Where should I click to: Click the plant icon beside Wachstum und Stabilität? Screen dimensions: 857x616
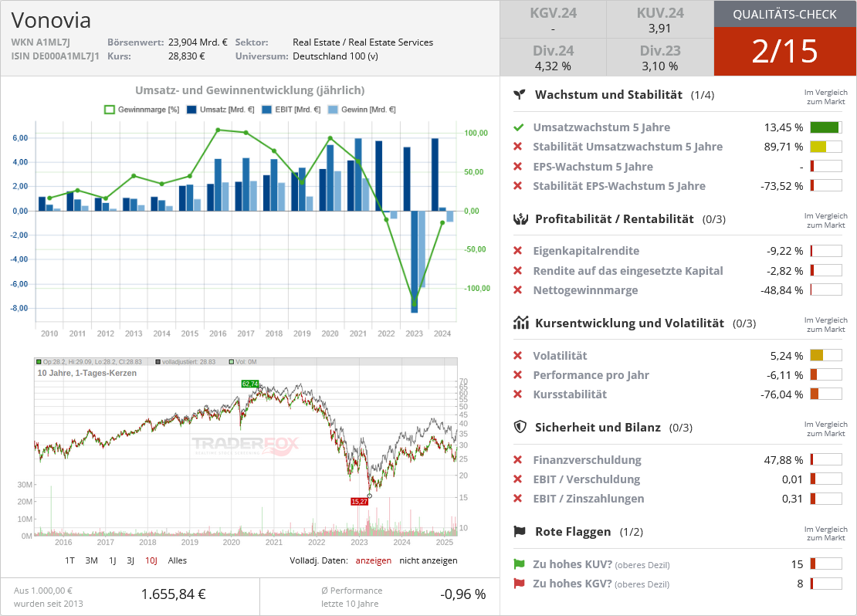click(x=520, y=94)
